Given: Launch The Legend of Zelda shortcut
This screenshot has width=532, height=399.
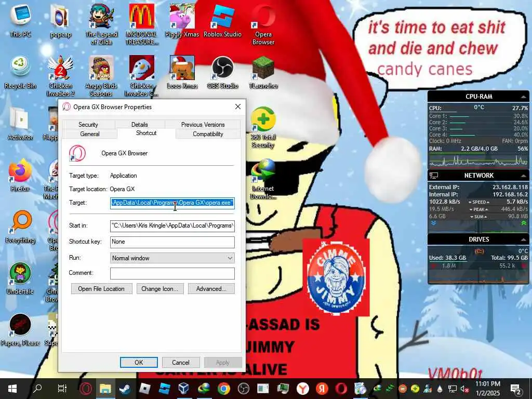Looking at the screenshot, I should [x=101, y=24].
